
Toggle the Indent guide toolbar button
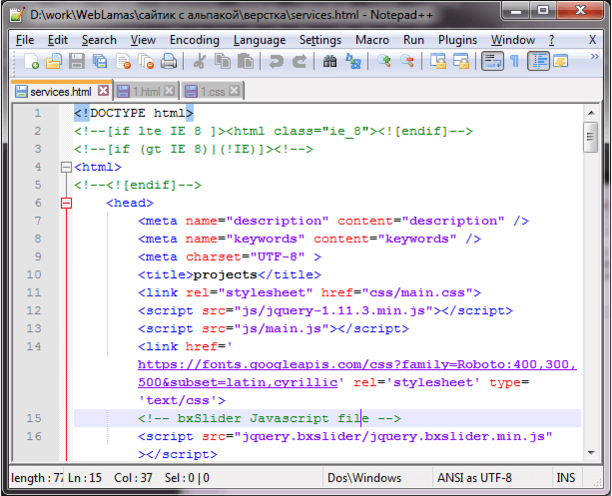pos(538,61)
